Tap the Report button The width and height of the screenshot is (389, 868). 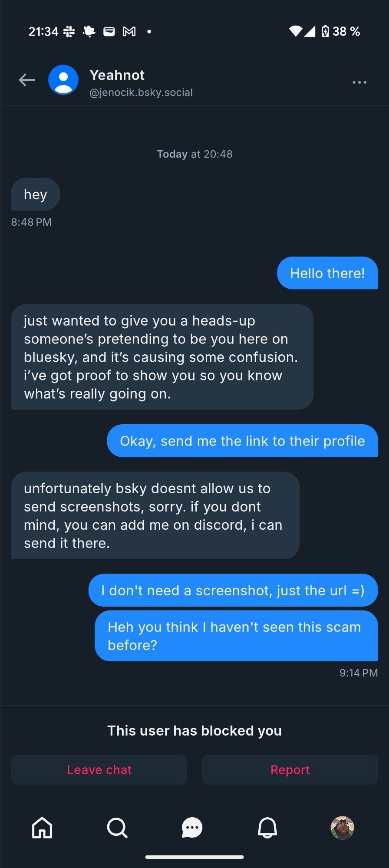click(290, 769)
